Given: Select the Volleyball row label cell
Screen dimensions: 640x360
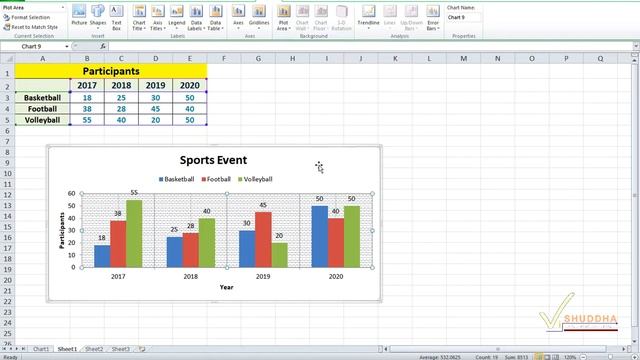Looking at the screenshot, I should coord(42,120).
